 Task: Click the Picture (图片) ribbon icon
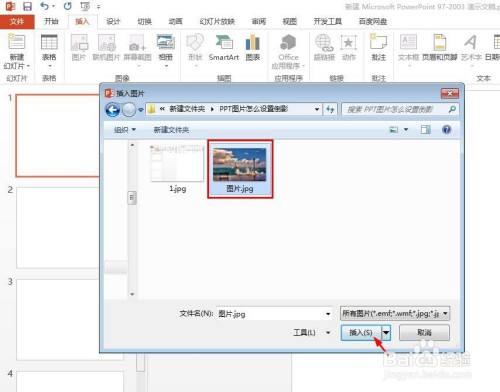pyautogui.click(x=79, y=43)
